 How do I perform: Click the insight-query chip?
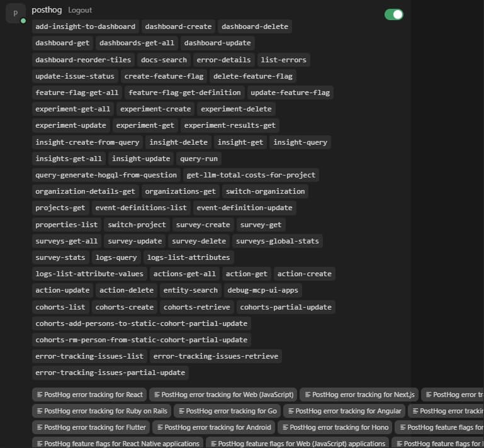click(x=300, y=142)
